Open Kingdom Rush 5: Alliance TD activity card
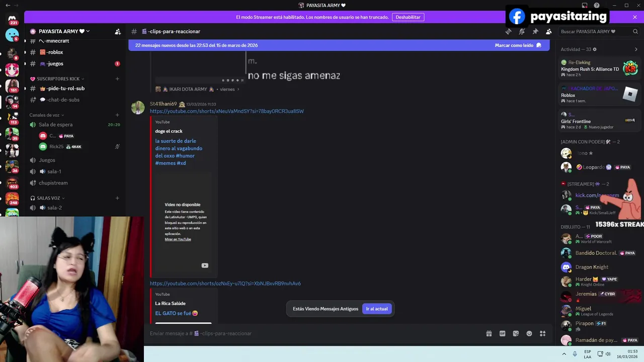 tap(599, 68)
